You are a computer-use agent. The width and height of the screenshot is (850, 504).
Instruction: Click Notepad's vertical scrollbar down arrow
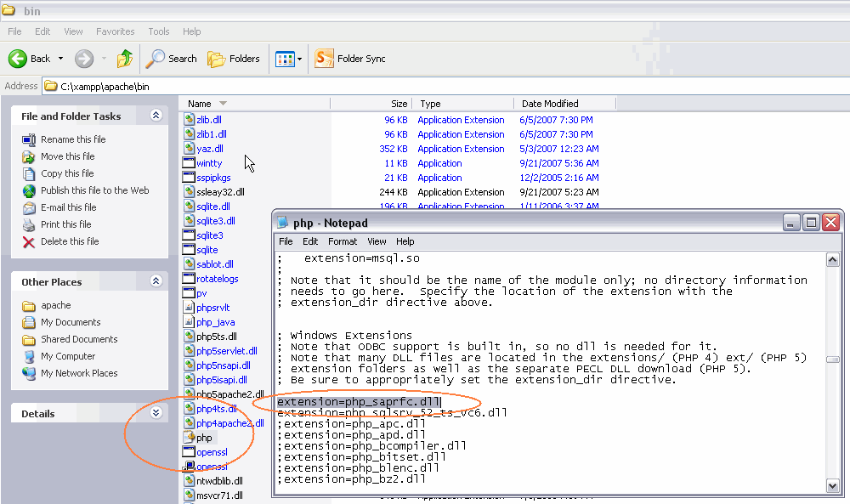[x=832, y=485]
